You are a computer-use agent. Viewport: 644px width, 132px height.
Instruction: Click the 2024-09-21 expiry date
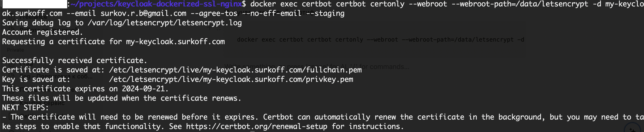143,89
